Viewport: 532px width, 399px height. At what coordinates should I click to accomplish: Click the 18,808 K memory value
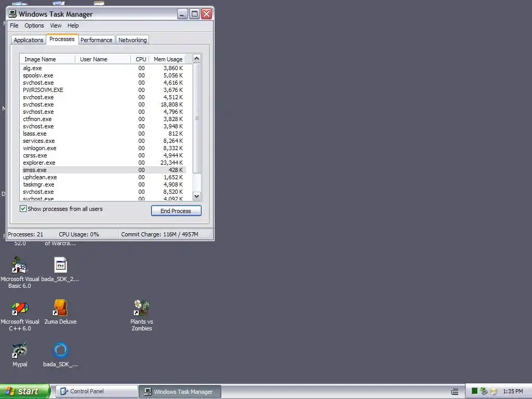click(x=171, y=104)
